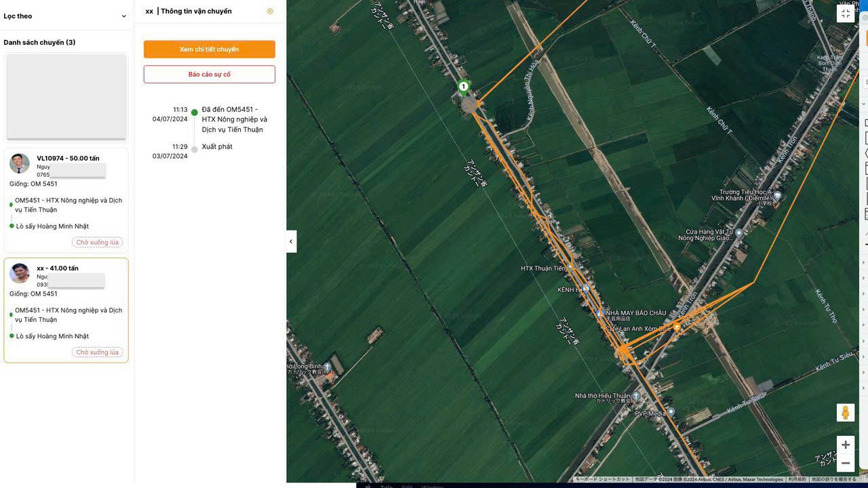Zoom in on the map

[x=845, y=445]
